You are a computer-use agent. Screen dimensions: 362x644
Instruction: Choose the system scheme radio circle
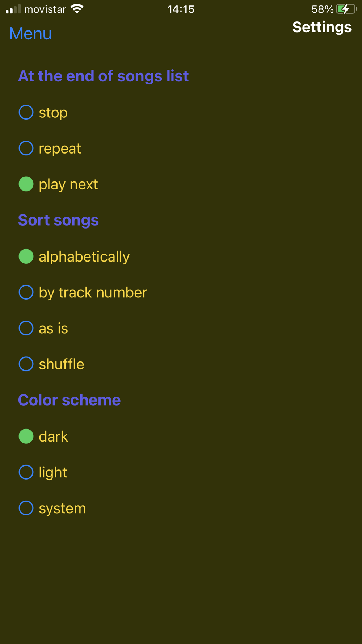26,508
